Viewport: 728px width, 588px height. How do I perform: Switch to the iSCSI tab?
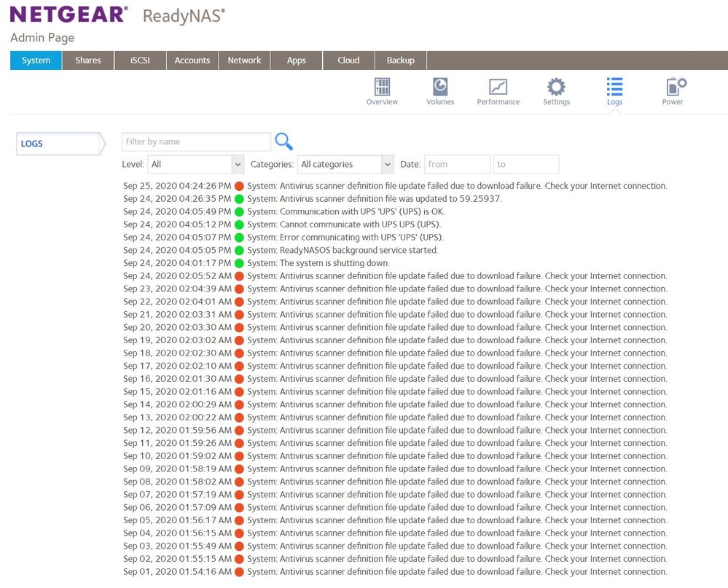coord(140,60)
